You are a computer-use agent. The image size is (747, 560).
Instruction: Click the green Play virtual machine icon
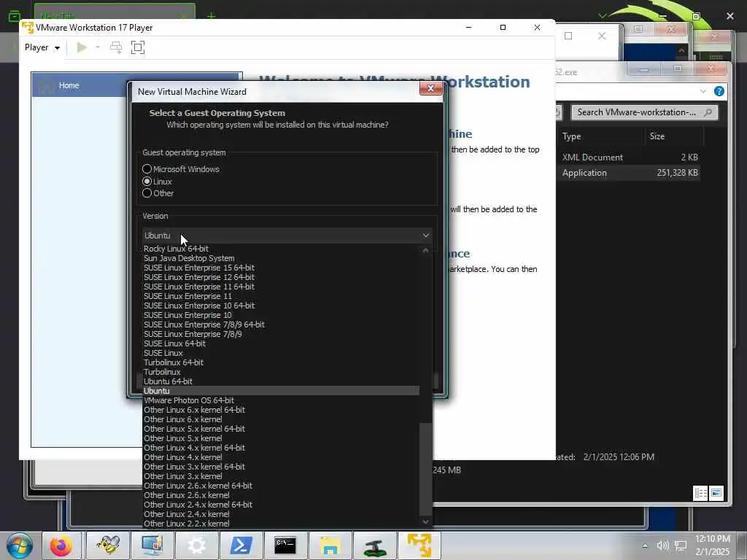click(x=82, y=47)
